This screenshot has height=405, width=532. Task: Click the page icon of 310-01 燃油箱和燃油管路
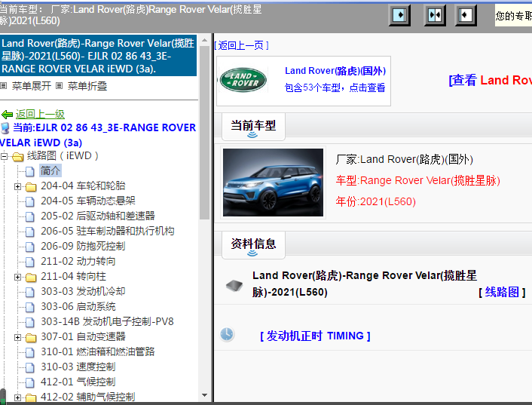(30, 352)
